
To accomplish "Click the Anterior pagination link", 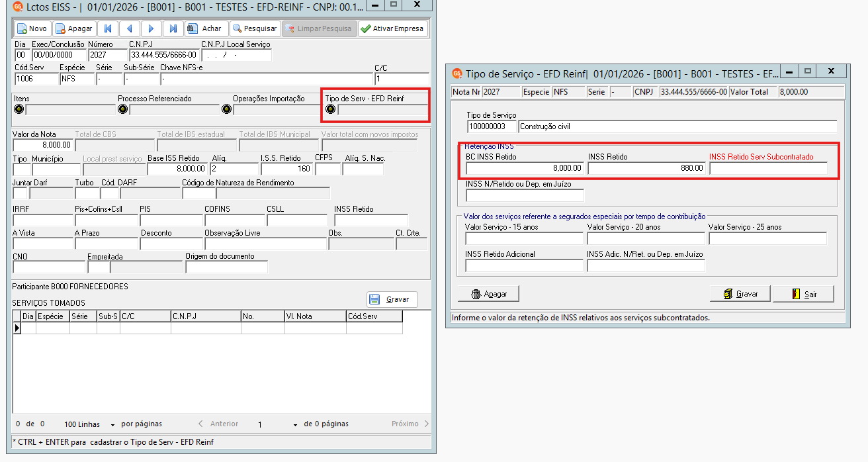I will click(x=218, y=424).
